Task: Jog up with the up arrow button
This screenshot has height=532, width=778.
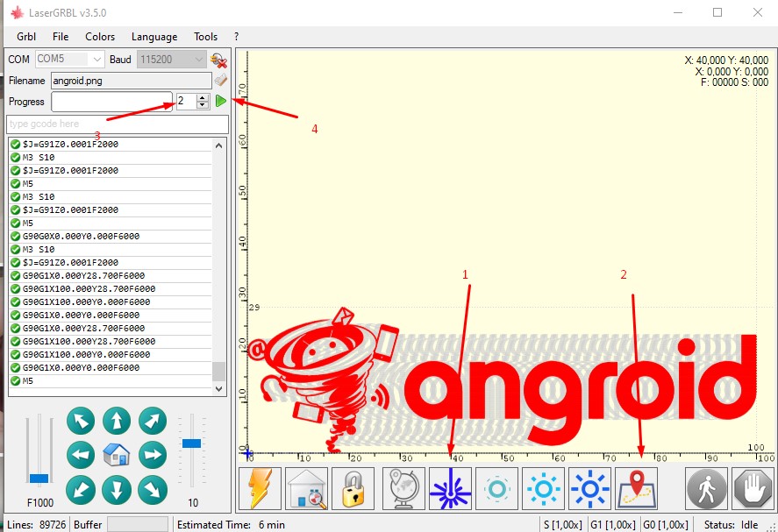Action: 117,421
